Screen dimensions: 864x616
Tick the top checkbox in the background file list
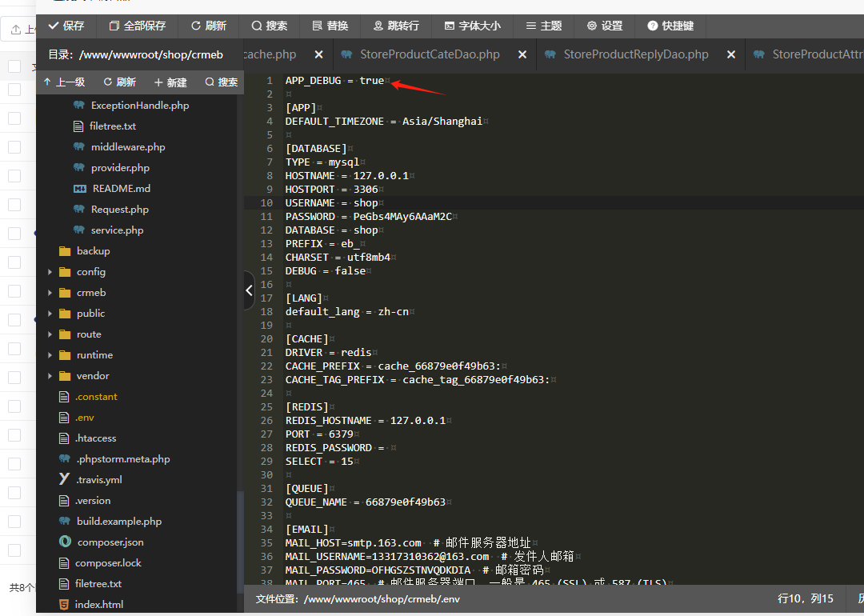click(x=14, y=66)
